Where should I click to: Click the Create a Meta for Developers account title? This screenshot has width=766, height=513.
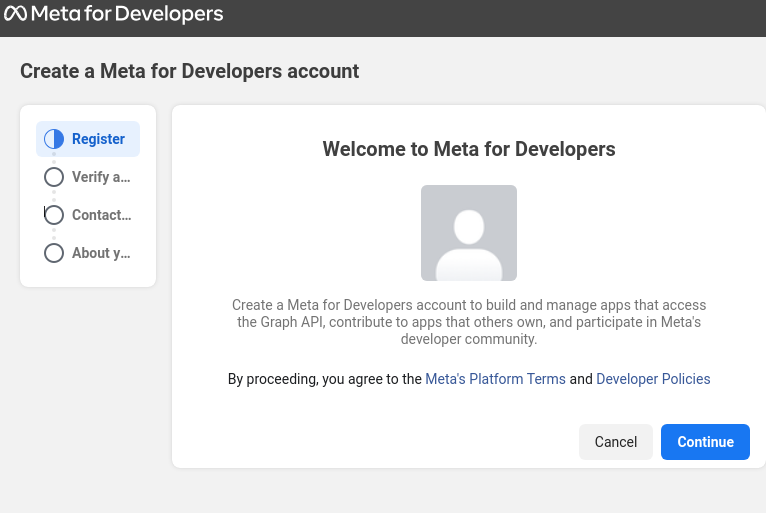tap(190, 71)
